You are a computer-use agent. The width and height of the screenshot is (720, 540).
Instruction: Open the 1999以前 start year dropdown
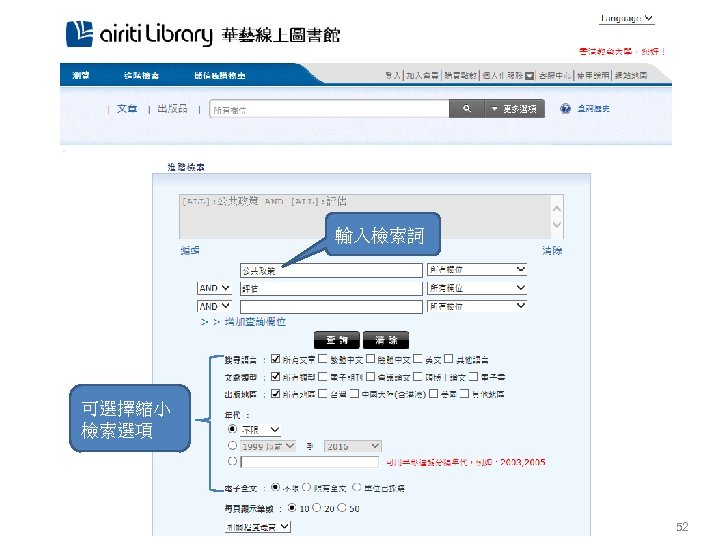tap(268, 446)
